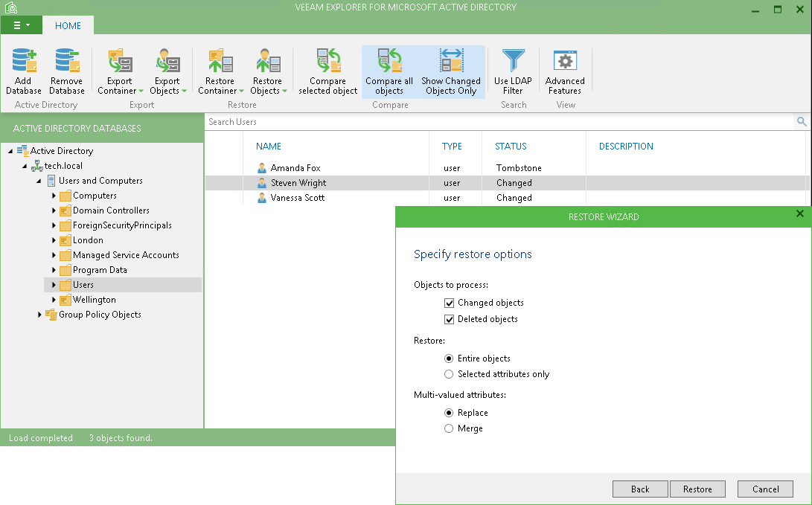Collapse the tech.local tree node
The image size is (812, 505).
click(x=25, y=166)
